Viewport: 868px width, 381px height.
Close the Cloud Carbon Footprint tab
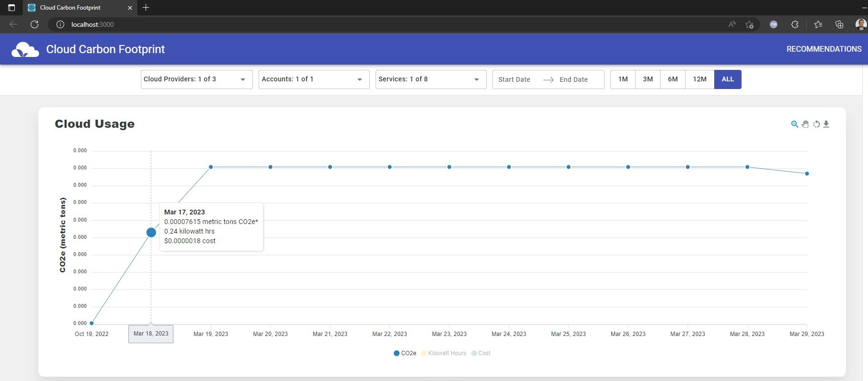click(130, 8)
